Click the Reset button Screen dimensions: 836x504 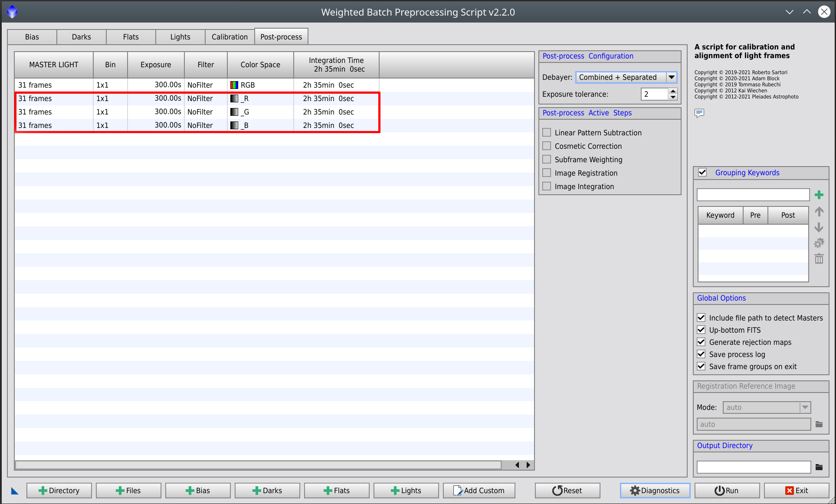(567, 491)
